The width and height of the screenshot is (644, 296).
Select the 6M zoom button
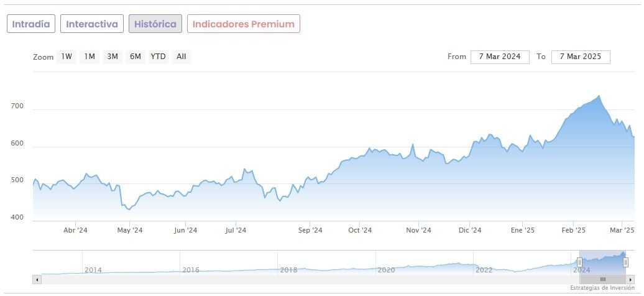(x=136, y=57)
